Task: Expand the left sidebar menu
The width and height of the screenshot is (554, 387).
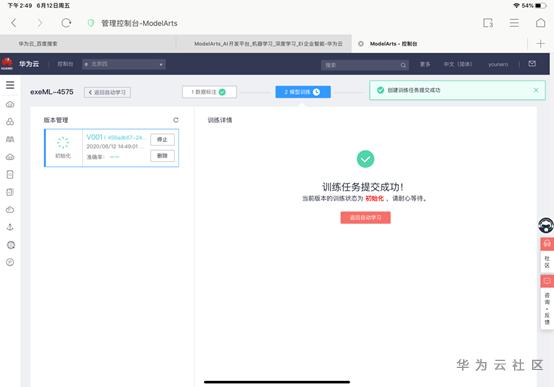Action: click(x=10, y=85)
